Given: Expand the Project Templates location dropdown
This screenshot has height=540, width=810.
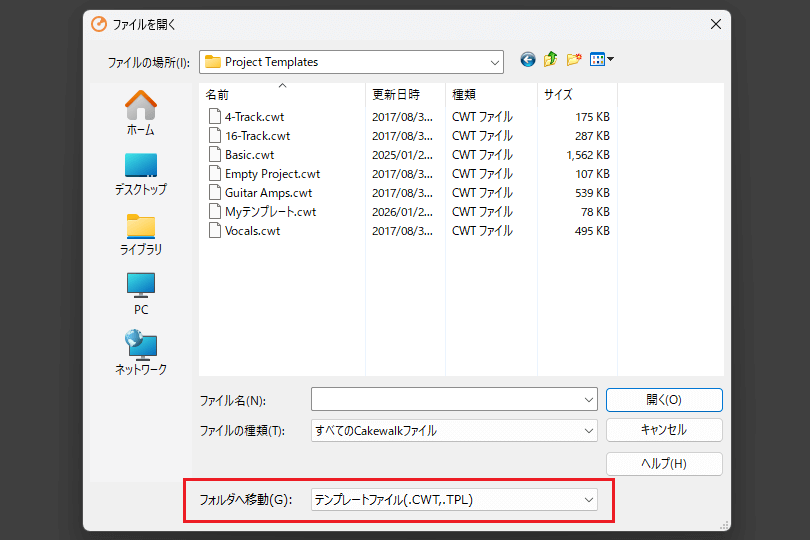Looking at the screenshot, I should [494, 62].
